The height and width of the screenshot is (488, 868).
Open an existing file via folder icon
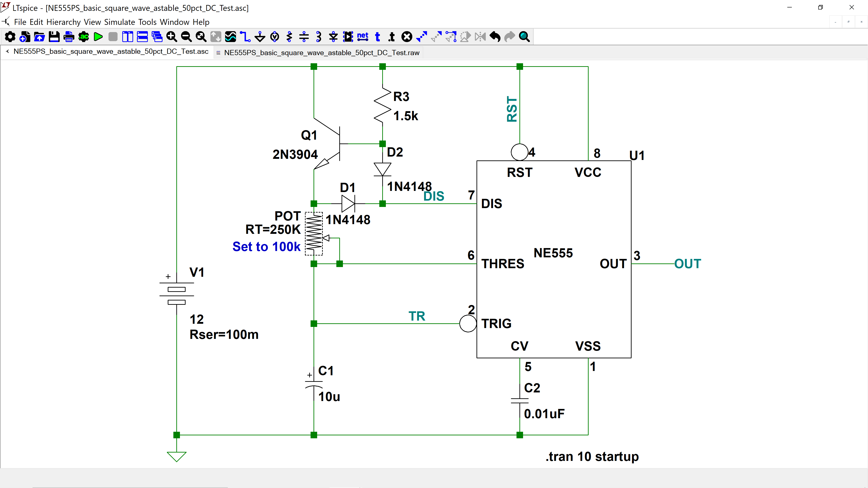pos(39,37)
